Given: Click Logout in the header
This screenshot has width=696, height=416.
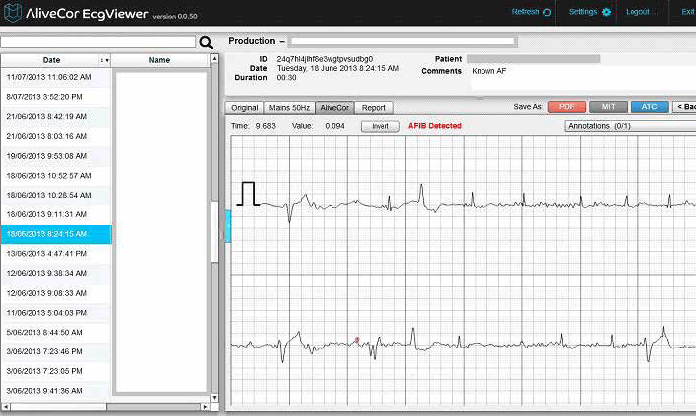Looking at the screenshot, I should (641, 12).
